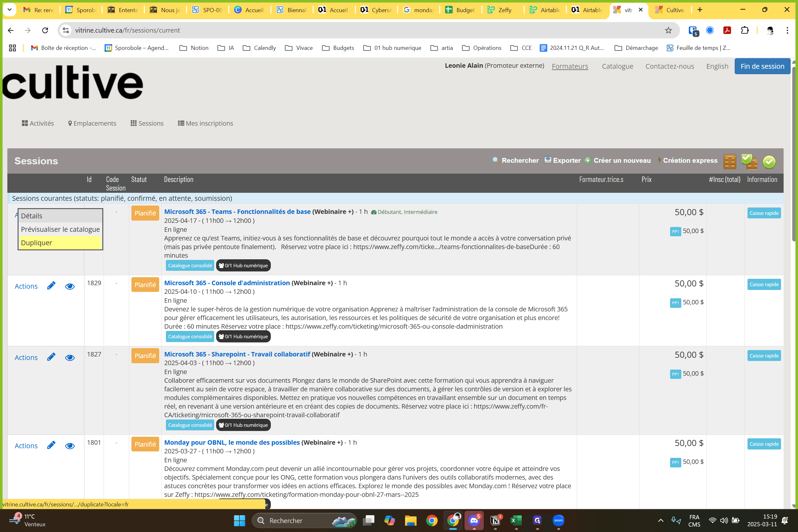Open Actions menu for session 1829
Image resolution: width=798 pixels, height=532 pixels.
[26, 286]
